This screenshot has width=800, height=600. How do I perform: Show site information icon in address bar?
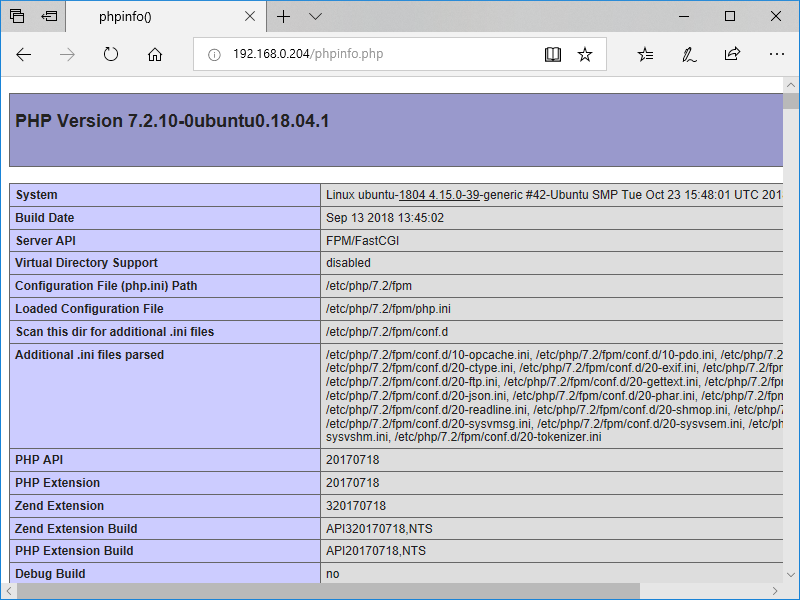214,54
